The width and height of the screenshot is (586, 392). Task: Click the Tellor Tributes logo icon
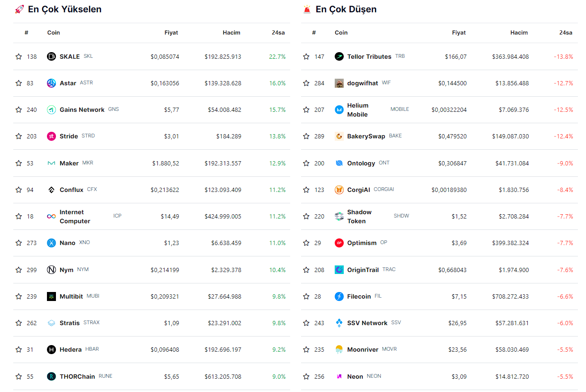[x=339, y=56]
